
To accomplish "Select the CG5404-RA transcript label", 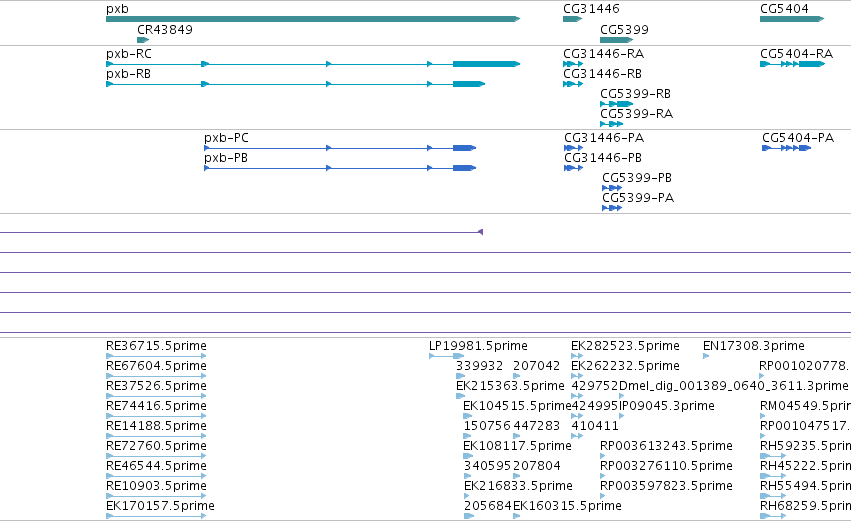I will click(796, 54).
